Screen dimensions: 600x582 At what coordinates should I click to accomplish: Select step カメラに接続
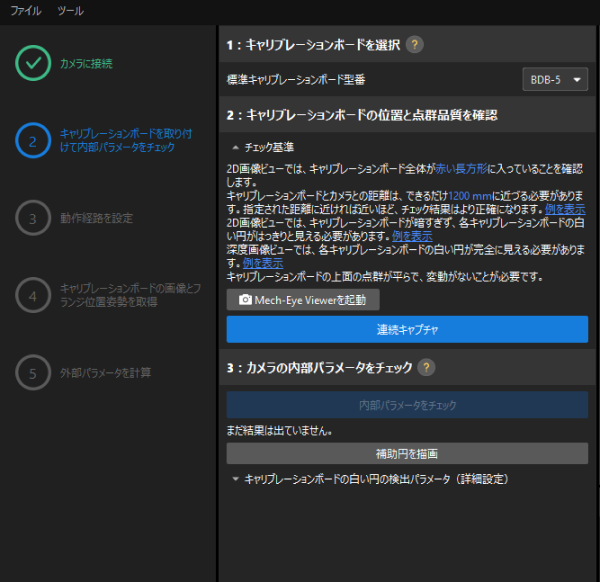tap(86, 64)
